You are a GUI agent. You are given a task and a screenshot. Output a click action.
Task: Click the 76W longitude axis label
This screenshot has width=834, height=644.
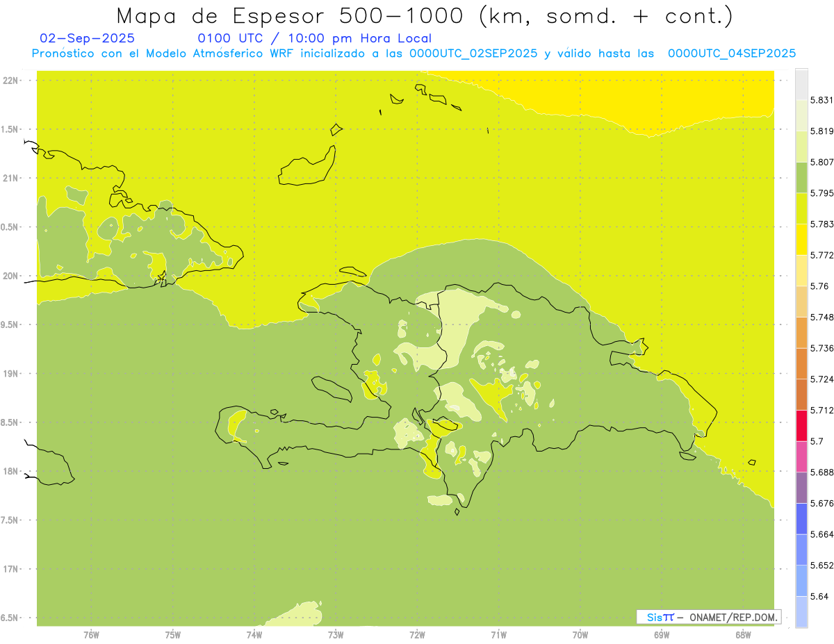91,635
